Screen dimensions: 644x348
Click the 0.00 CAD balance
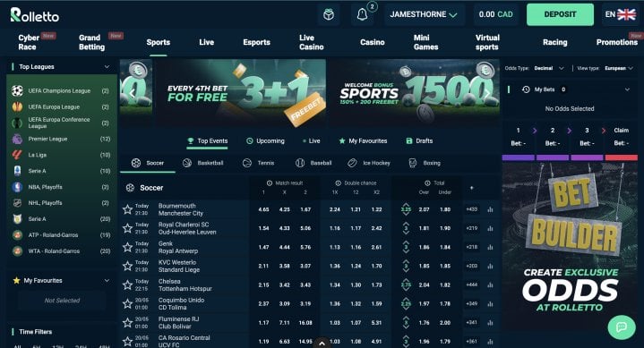tap(495, 15)
